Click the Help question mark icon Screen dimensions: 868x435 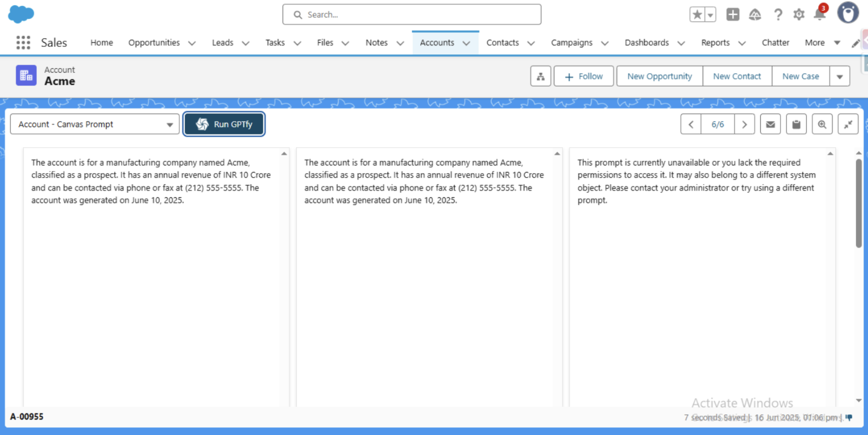(x=778, y=15)
